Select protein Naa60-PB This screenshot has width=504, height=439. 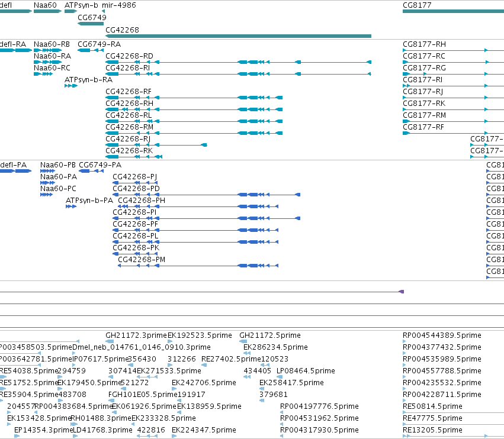tap(58, 165)
